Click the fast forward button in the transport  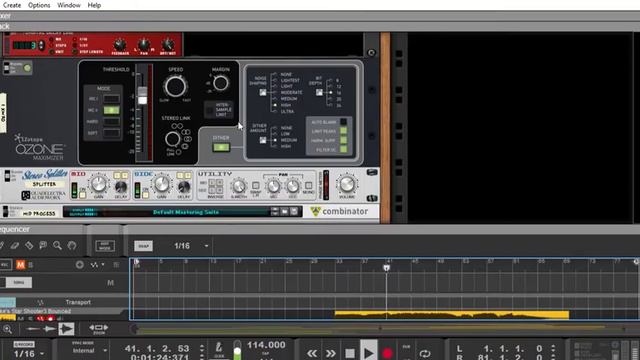click(x=330, y=353)
